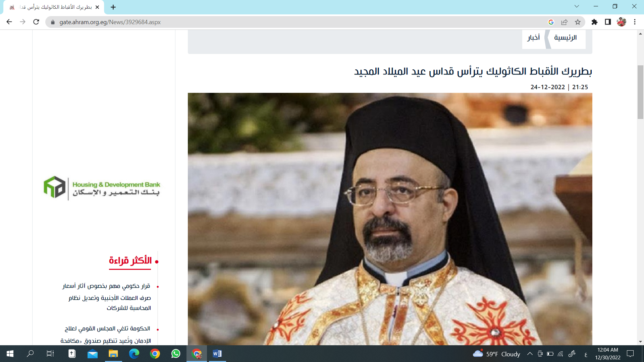Reload the Ahram Gate page
Image resolution: width=644 pixels, height=362 pixels.
36,22
